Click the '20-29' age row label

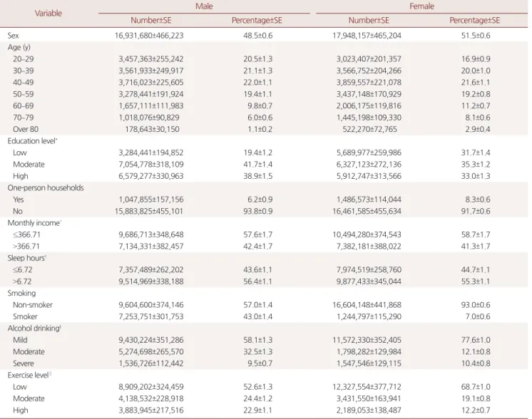point(24,59)
